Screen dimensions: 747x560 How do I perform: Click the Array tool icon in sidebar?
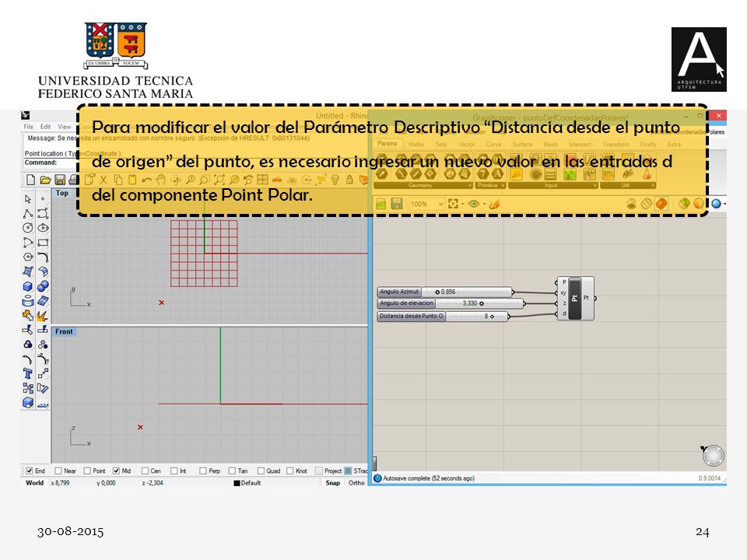[x=28, y=389]
